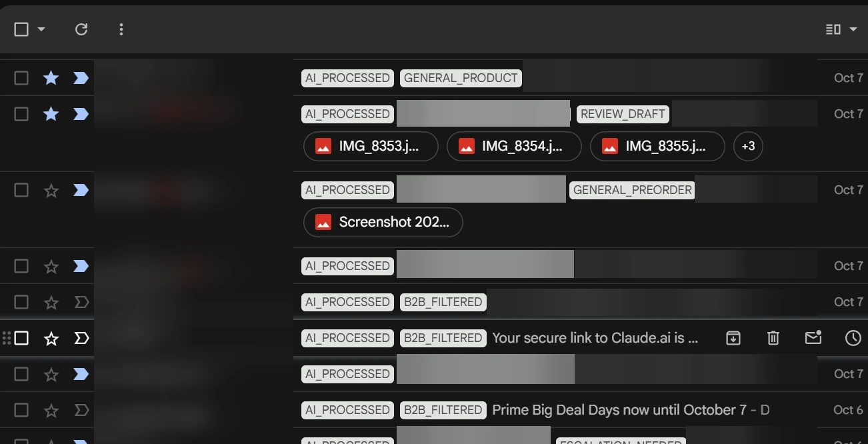Refresh the inbox message list

coord(81,29)
